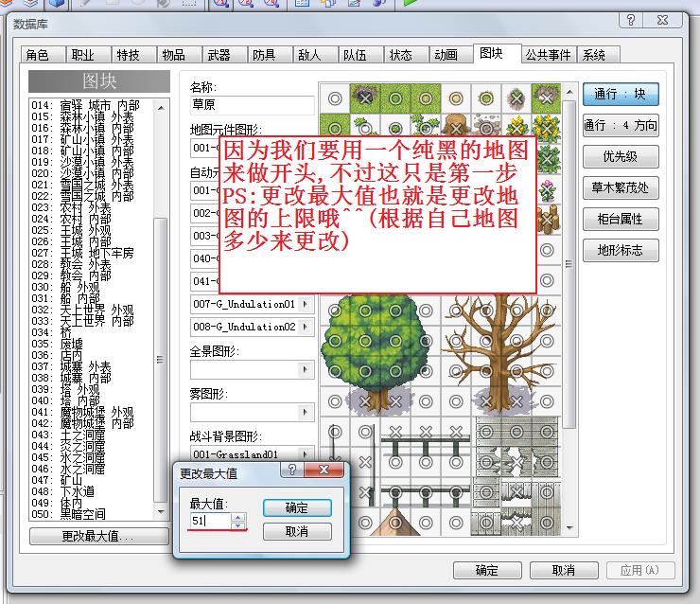Click help icon in 更改最大值 dialog title
The width and height of the screenshot is (700, 604).
coord(292,470)
